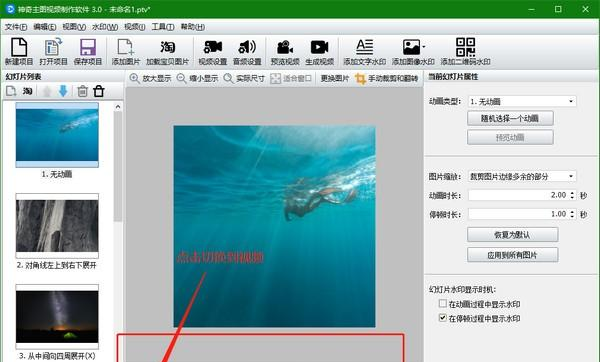The height and width of the screenshot is (362, 600).
Task: Enable 在动画过程中显示水印 checkbox
Action: pyautogui.click(x=443, y=303)
